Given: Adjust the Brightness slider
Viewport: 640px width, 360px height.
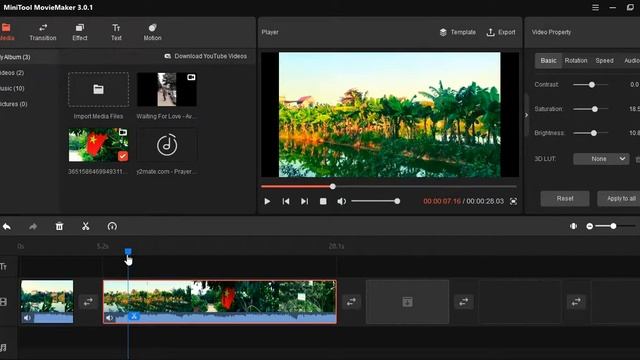Looking at the screenshot, I should pos(590,133).
